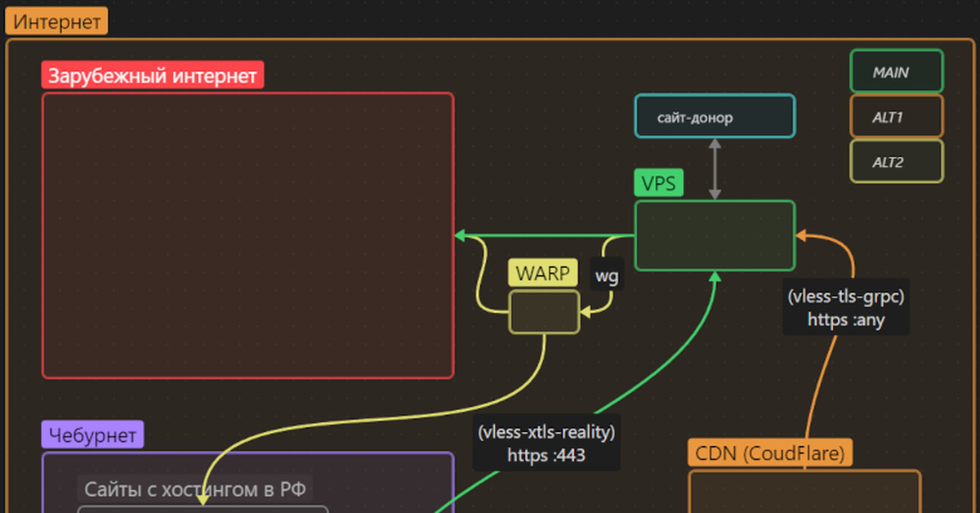Select the large red Зарубежный интернет rectangle
980x513 pixels.
(x=247, y=235)
